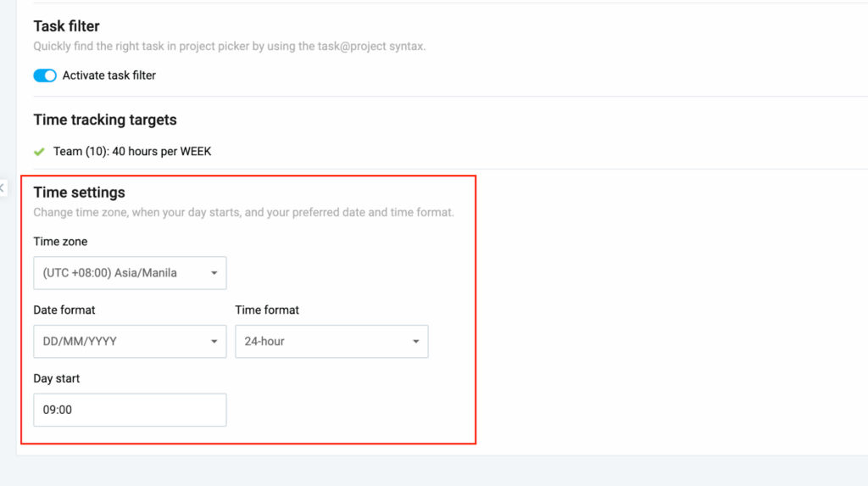868x486 pixels.
Task: Click the Date format dropdown caret arrow
Action: (214, 341)
